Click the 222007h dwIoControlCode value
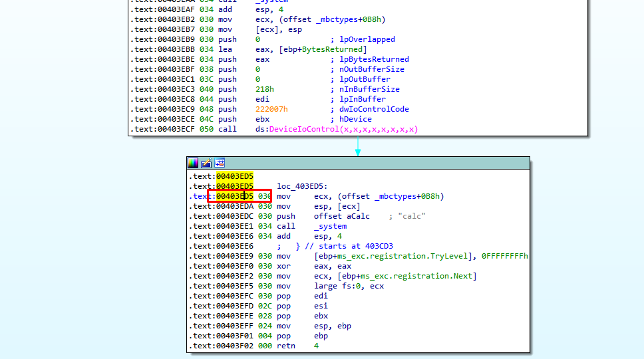The width and height of the screenshot is (644, 359). (x=271, y=109)
